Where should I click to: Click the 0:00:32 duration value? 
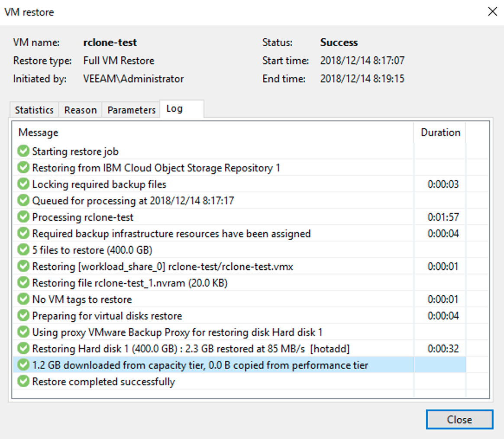tap(443, 349)
